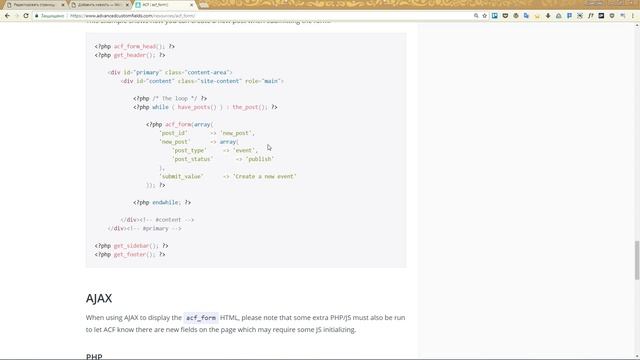Open a new tab with the plus button

click(x=204, y=5)
